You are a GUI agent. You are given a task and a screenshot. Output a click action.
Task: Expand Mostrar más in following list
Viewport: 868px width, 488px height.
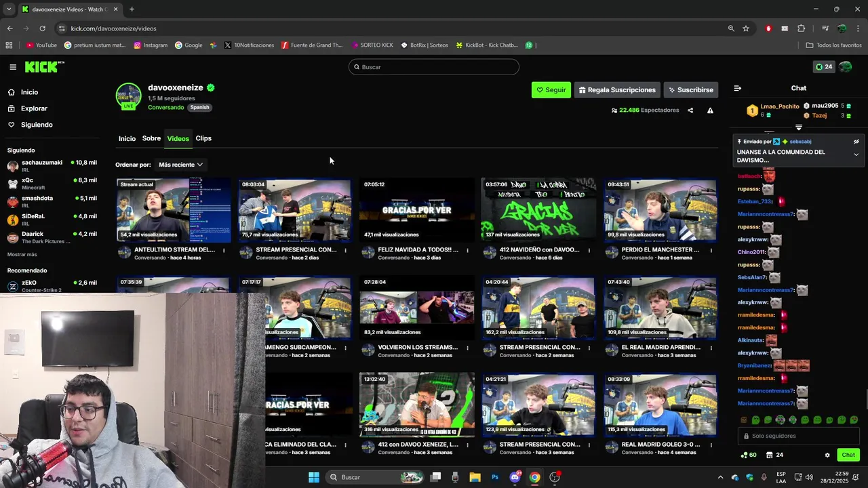[22, 254]
